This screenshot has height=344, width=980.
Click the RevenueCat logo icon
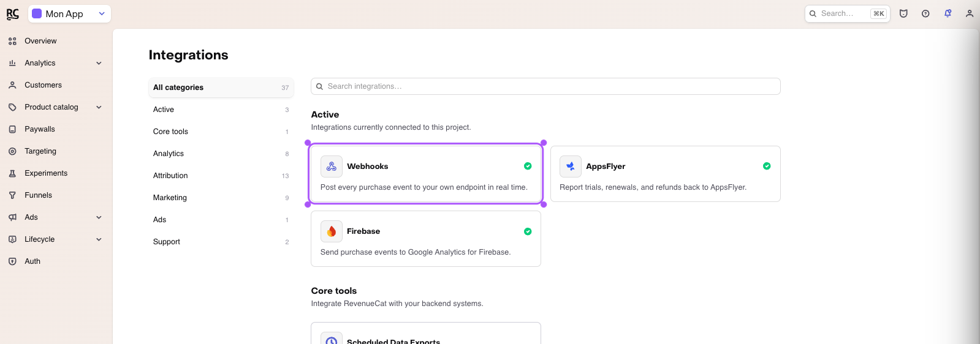tap(13, 14)
